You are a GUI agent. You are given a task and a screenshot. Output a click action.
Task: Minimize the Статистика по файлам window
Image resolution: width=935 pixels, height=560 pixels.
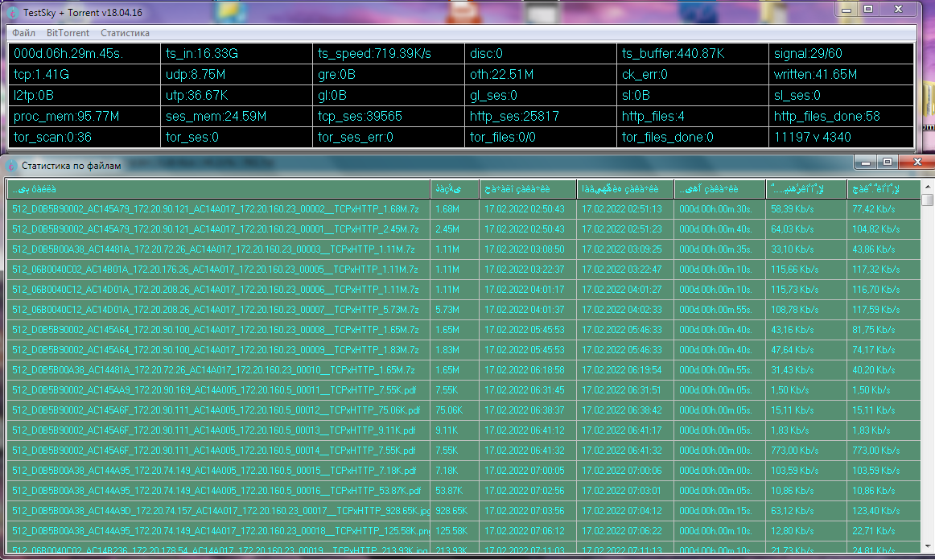pyautogui.click(x=867, y=163)
